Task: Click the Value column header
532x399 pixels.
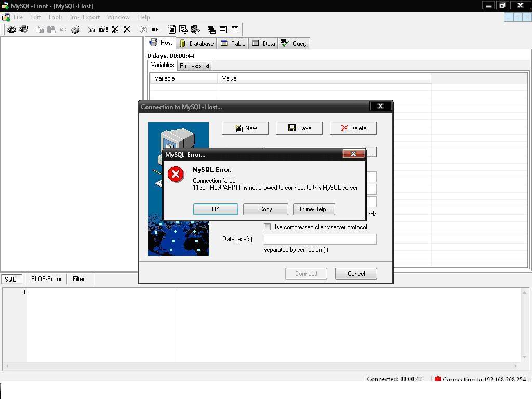Action: click(324, 78)
